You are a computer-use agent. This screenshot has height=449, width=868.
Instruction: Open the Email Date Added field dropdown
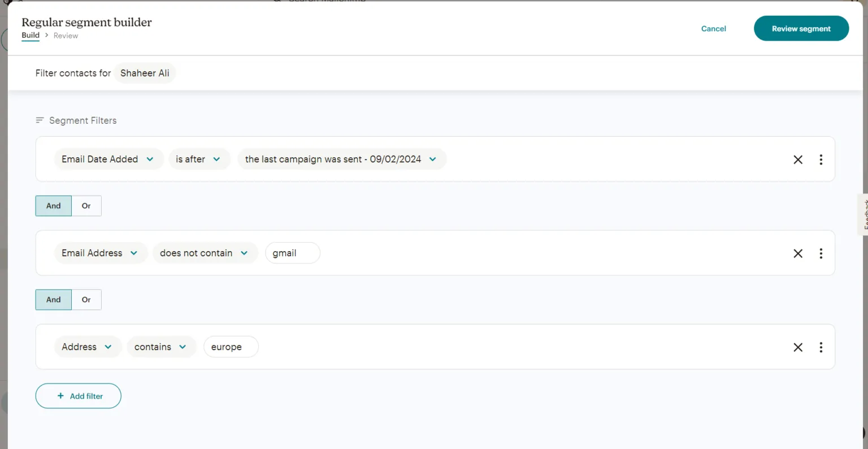[108, 159]
